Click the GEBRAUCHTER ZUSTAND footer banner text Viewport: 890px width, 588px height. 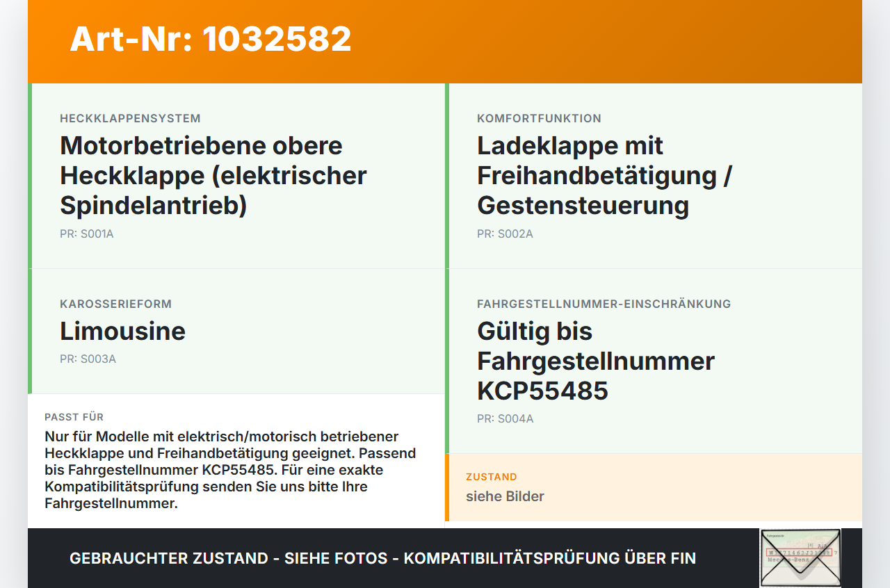[x=382, y=558]
